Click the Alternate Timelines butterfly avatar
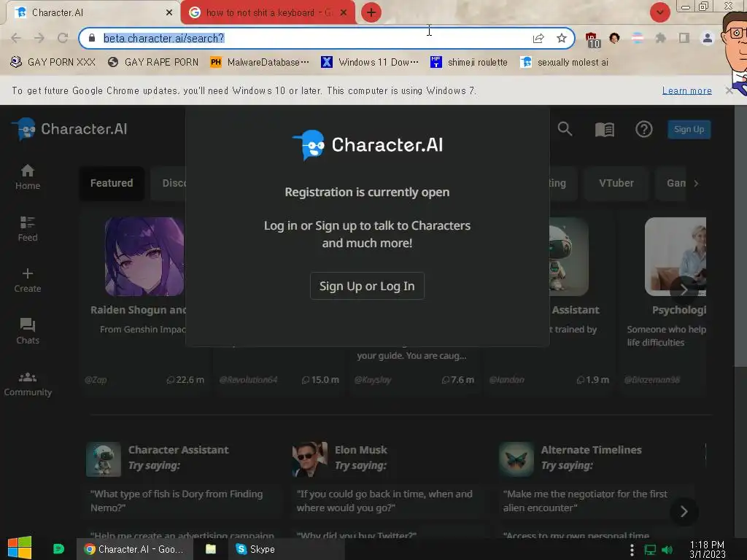Image resolution: width=747 pixels, height=560 pixels. [x=516, y=459]
